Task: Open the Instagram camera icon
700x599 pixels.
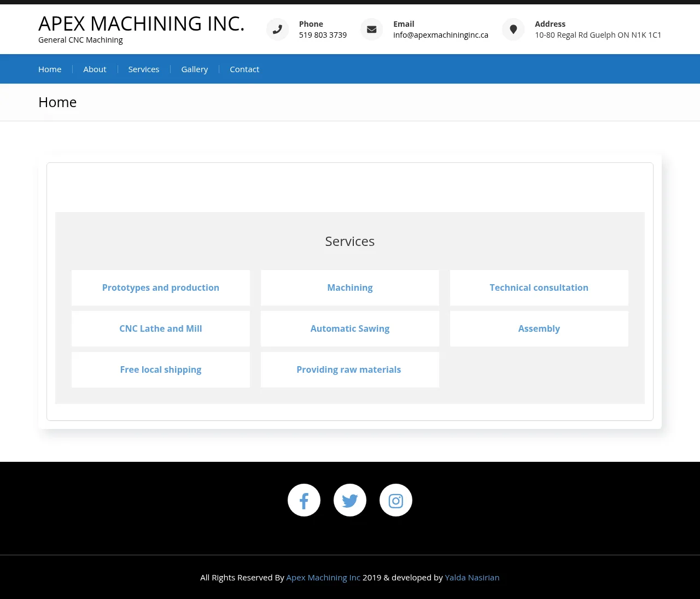Action: 396,500
